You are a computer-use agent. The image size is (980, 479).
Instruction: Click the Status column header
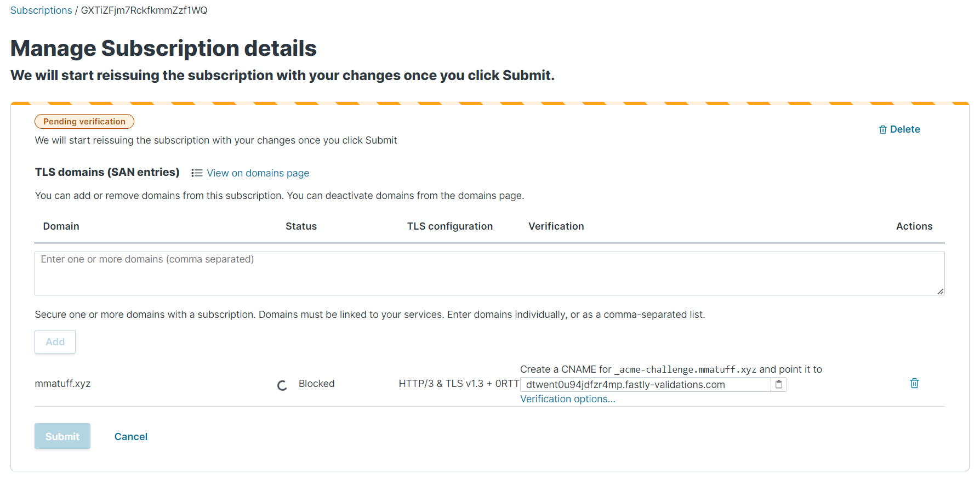301,226
